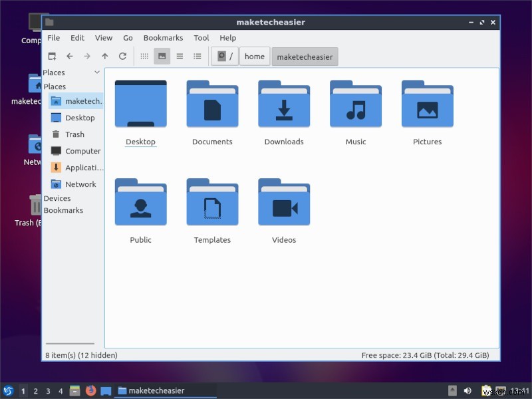Go up to the parent directory
This screenshot has height=399, width=532.
[105, 56]
